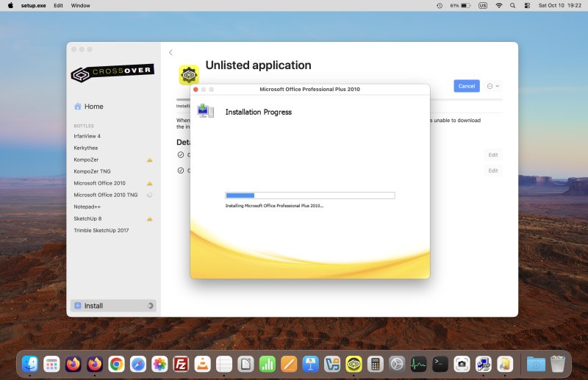Select the KompoZer TNG bottle
Viewport: 588px width, 380px height.
(x=93, y=171)
